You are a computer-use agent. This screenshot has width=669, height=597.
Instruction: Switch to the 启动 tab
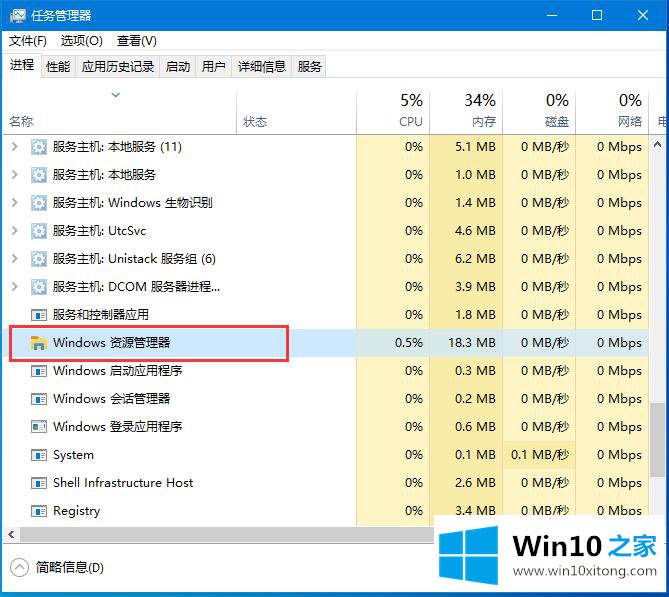[x=177, y=67]
